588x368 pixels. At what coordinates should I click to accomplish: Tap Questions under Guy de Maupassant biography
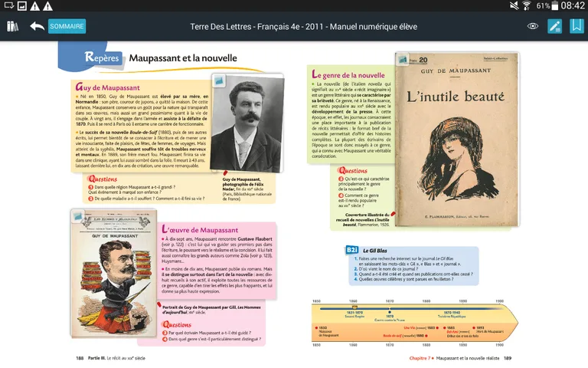point(103,179)
